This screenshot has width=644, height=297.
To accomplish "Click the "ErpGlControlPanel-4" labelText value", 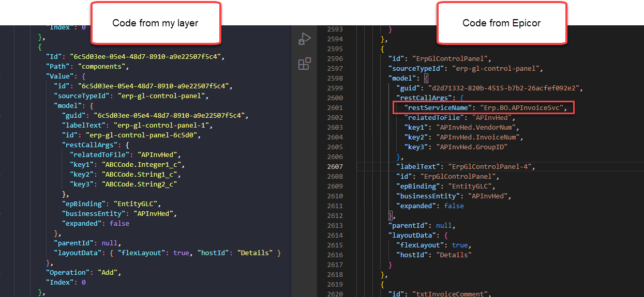I will [x=491, y=167].
